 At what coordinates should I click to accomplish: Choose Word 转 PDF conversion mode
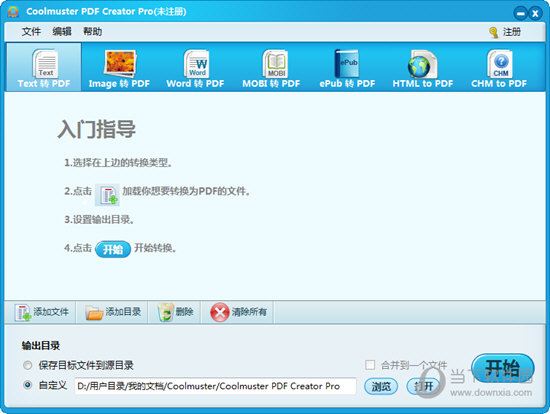(x=195, y=67)
